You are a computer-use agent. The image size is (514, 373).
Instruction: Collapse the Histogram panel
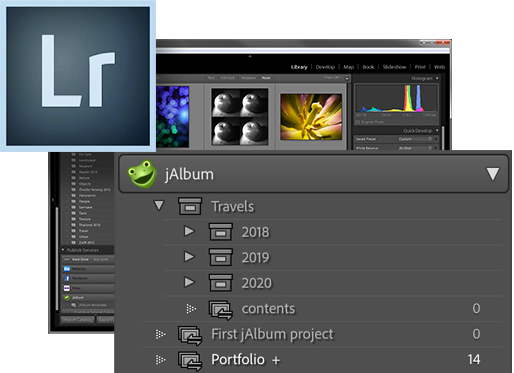point(437,78)
